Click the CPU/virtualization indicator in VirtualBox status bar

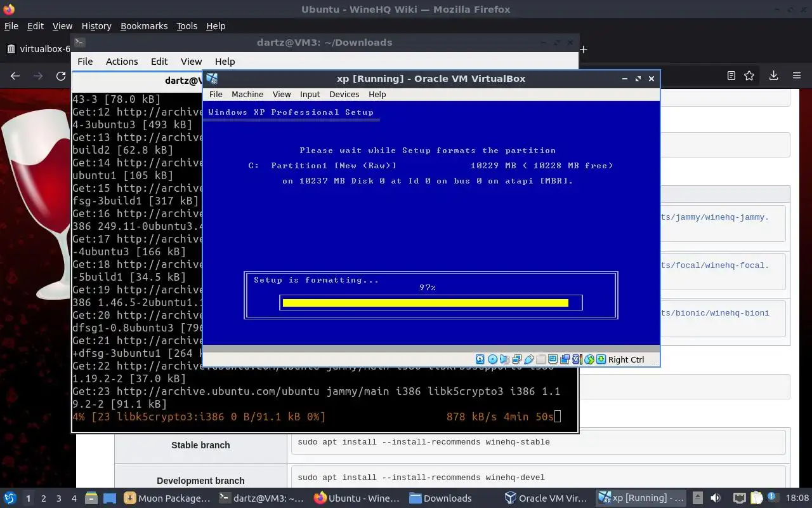tap(577, 359)
